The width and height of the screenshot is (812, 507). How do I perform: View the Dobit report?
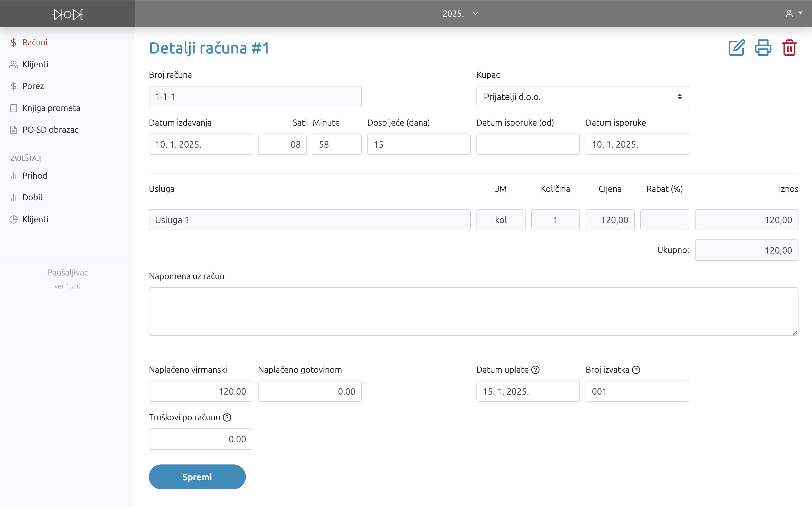coord(33,197)
